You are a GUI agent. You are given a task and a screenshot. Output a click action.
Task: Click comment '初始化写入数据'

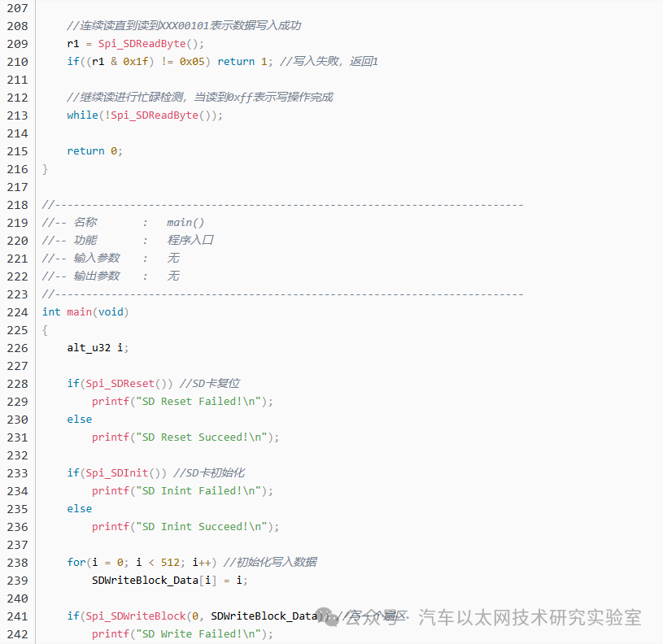270,563
